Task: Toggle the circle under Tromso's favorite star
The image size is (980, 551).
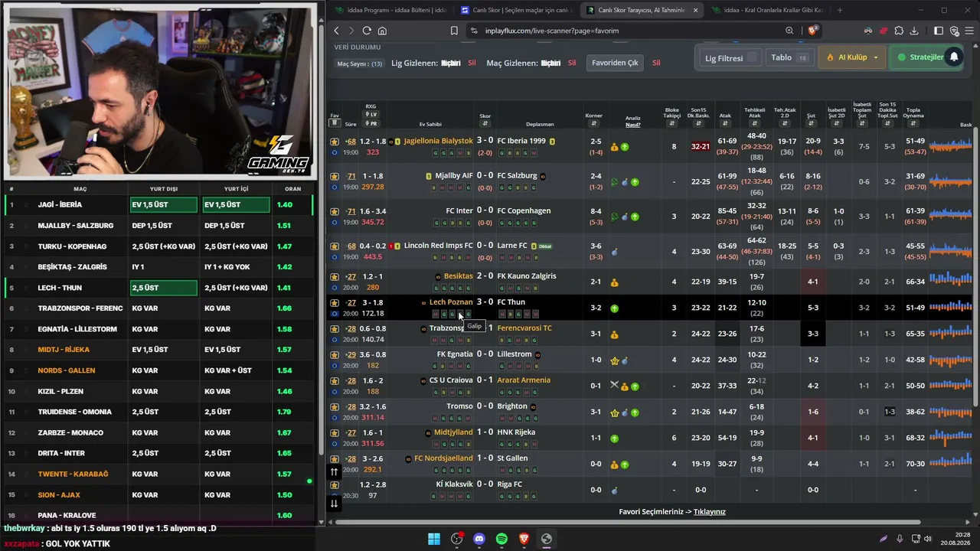Action: tap(335, 417)
